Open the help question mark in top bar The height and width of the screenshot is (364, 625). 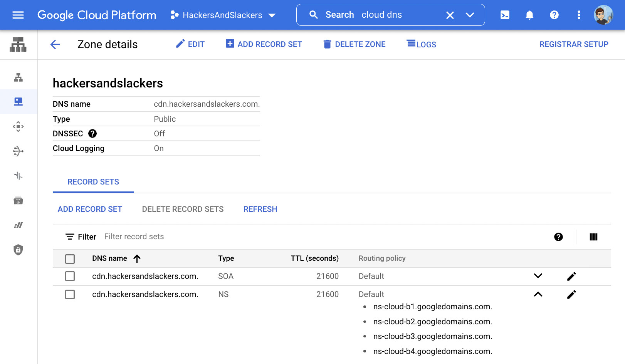point(554,15)
